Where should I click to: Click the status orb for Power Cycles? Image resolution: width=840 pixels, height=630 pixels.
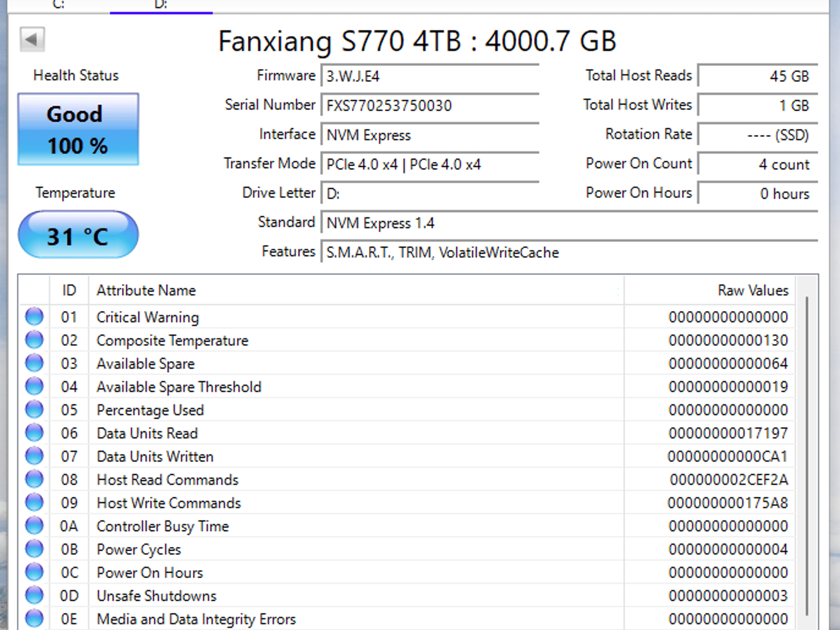pyautogui.click(x=34, y=549)
